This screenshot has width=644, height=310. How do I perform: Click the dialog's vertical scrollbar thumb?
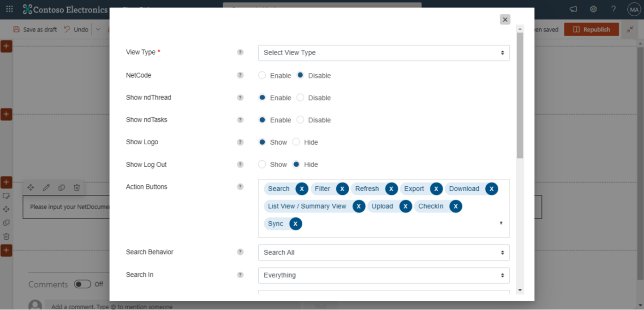[x=520, y=95]
